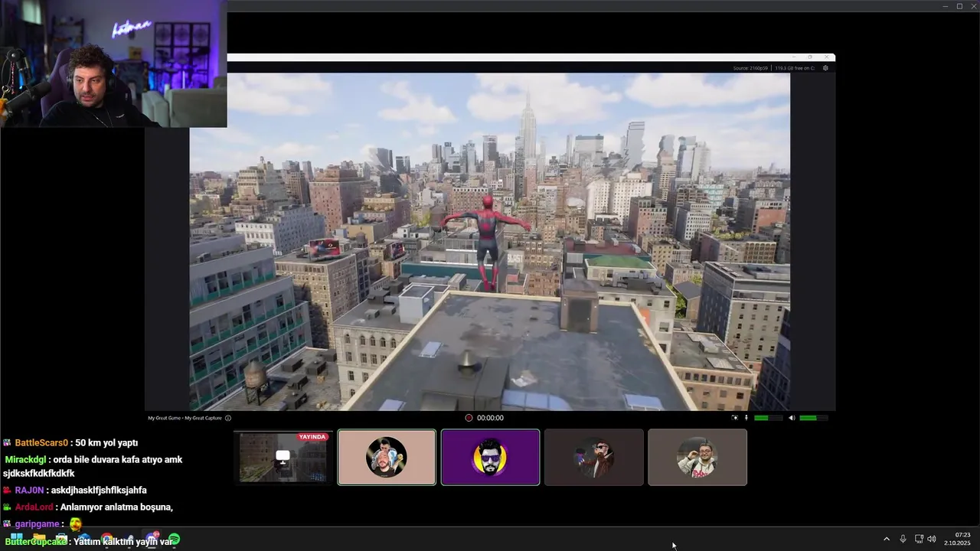The image size is (980, 551).
Task: Click chat message from BattleScars0
Action: [70, 443]
